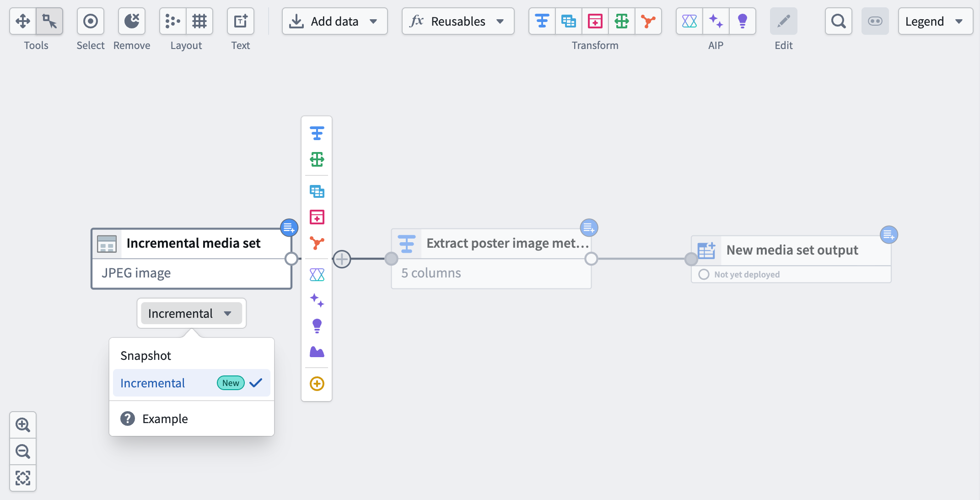The width and height of the screenshot is (980, 500).
Task: Click the Remove toolbar icon
Action: click(131, 21)
